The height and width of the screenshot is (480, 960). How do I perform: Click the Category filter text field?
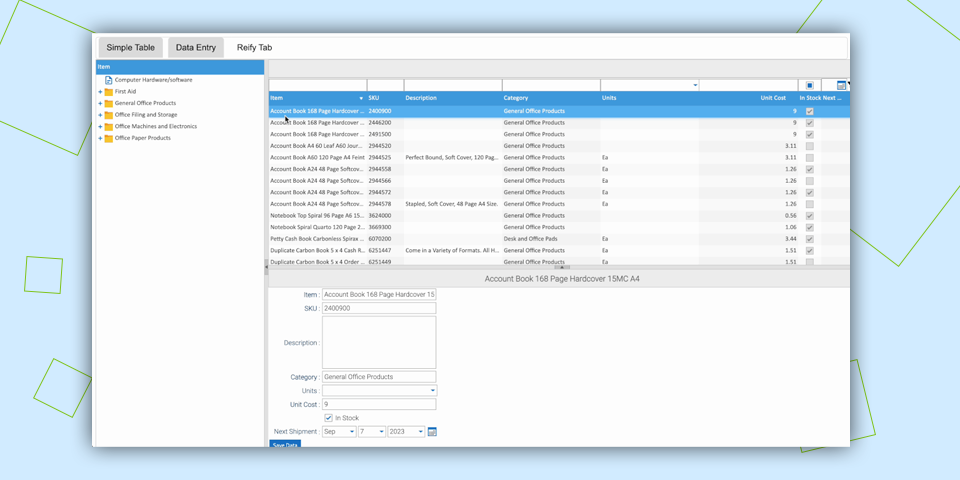pyautogui.click(x=551, y=85)
